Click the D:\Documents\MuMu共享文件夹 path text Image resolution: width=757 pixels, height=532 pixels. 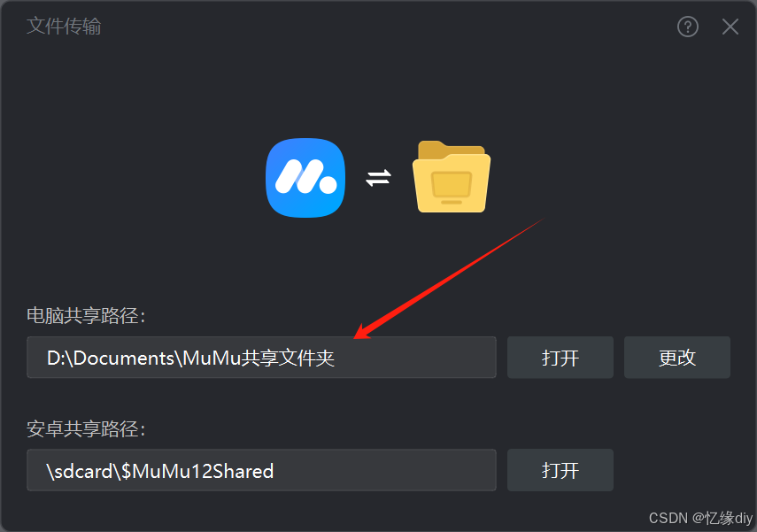[x=190, y=359]
